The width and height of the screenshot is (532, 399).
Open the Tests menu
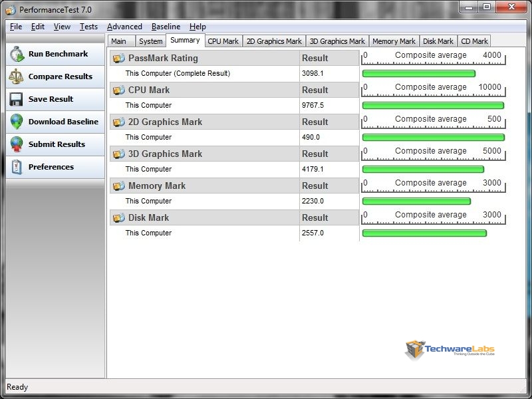[88, 27]
